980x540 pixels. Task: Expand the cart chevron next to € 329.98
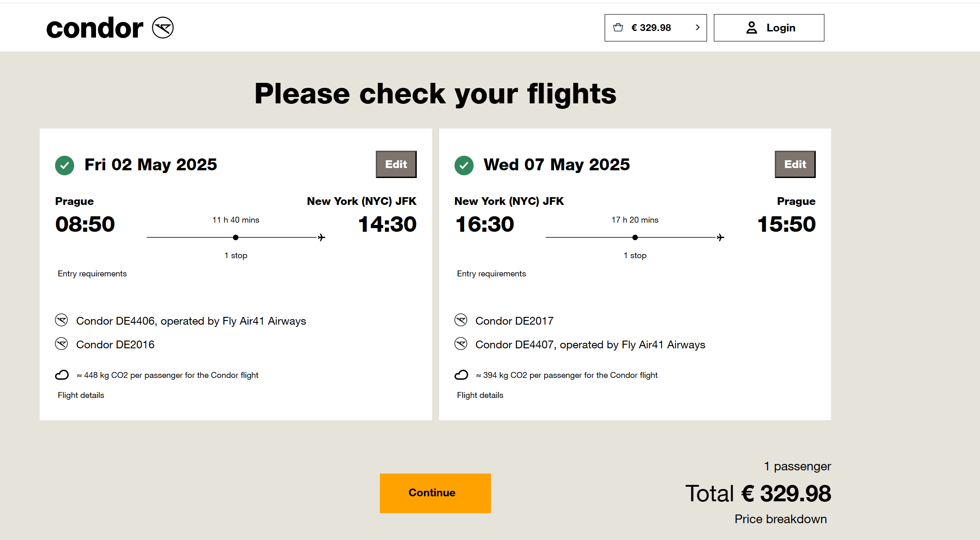tap(697, 28)
